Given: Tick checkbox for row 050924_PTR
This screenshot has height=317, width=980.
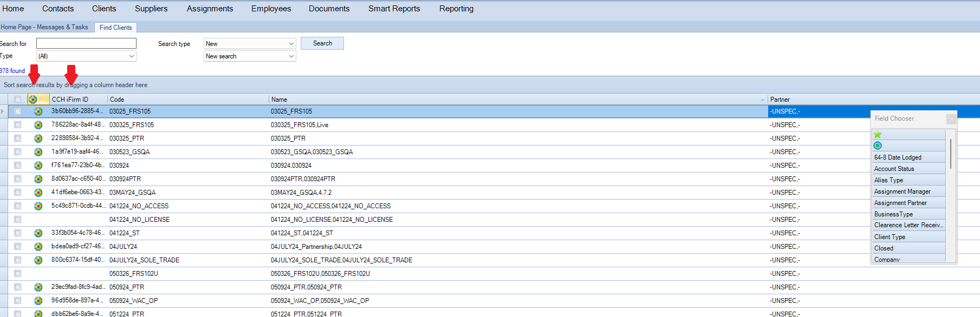Looking at the screenshot, I should 18,287.
